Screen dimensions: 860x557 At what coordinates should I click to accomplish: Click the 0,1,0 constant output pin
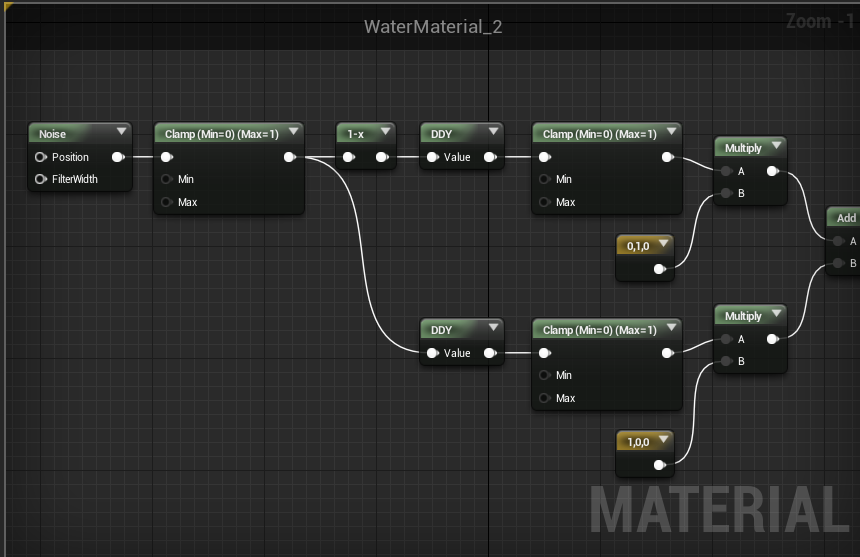coord(660,269)
